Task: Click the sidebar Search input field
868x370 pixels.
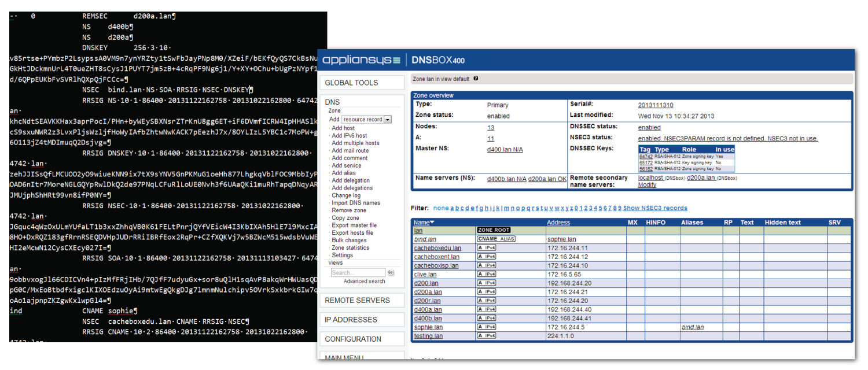Action: click(x=358, y=272)
